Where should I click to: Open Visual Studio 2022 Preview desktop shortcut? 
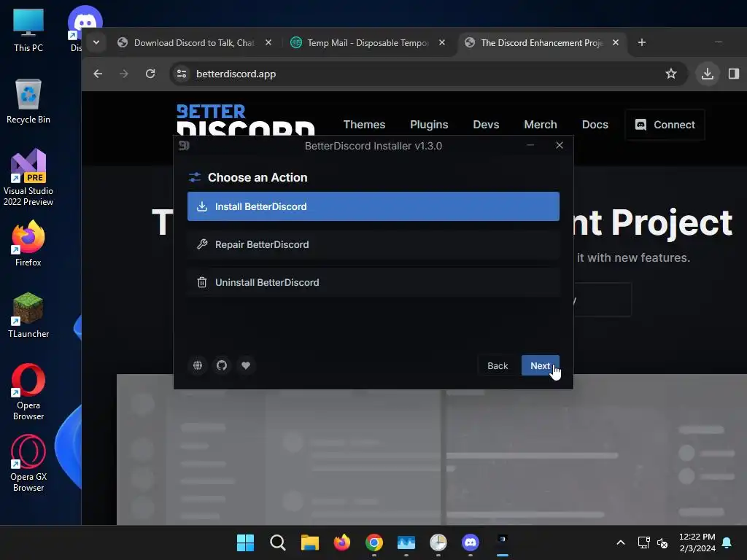(28, 178)
